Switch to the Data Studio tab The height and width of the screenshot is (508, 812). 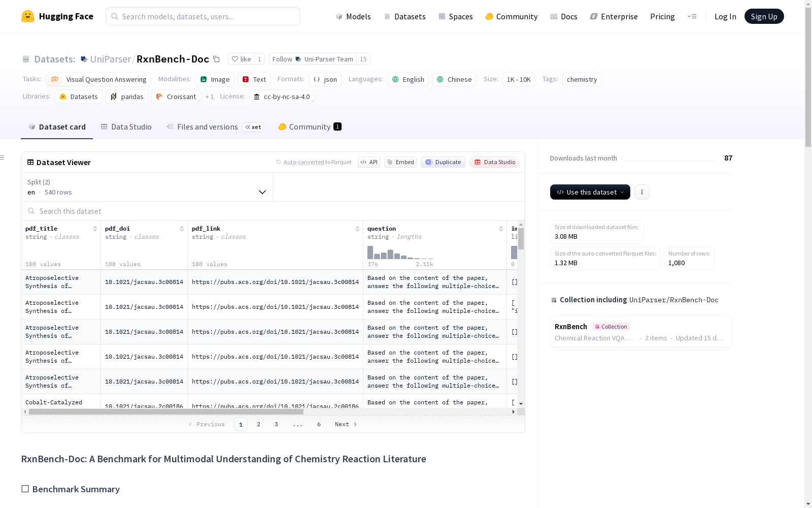pos(126,127)
